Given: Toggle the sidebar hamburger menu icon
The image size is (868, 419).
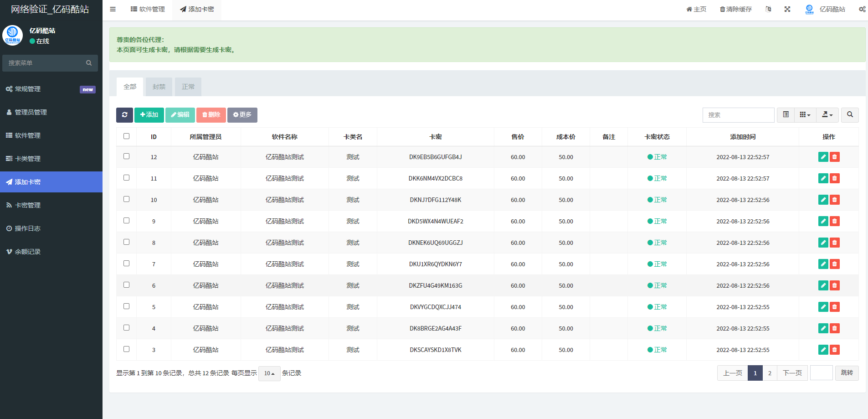Looking at the screenshot, I should pos(113,9).
